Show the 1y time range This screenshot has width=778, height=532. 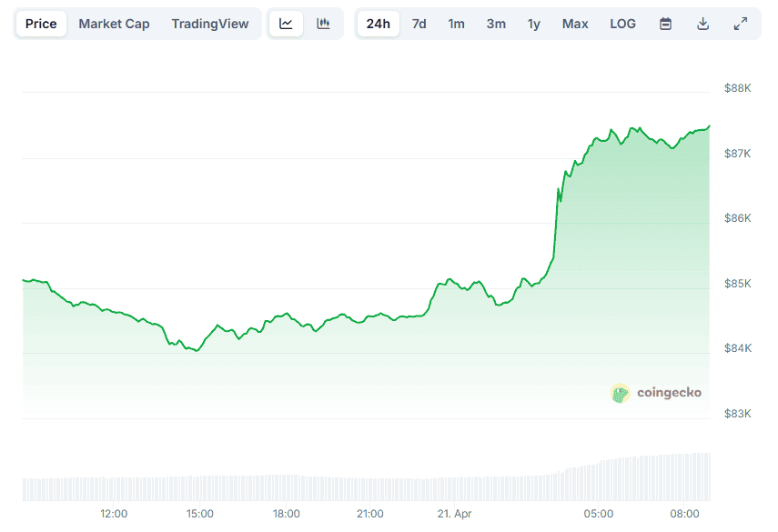coord(533,24)
